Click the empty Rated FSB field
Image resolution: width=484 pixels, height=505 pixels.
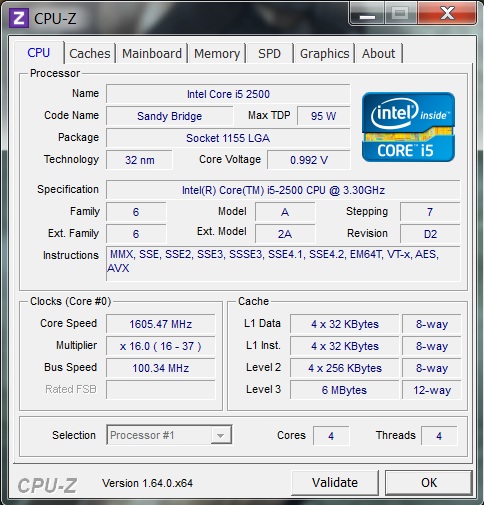(x=161, y=390)
